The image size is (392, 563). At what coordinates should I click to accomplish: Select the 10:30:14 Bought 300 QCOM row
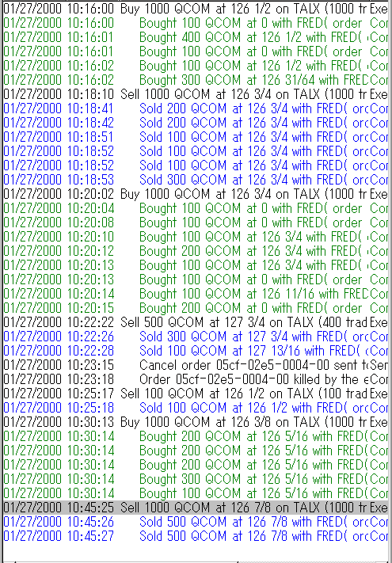[x=196, y=478]
